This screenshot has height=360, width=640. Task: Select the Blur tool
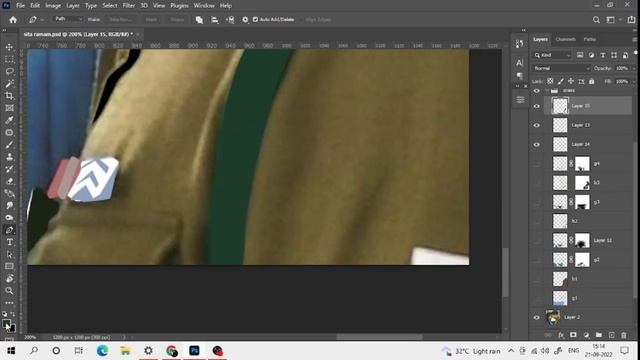pos(9,206)
